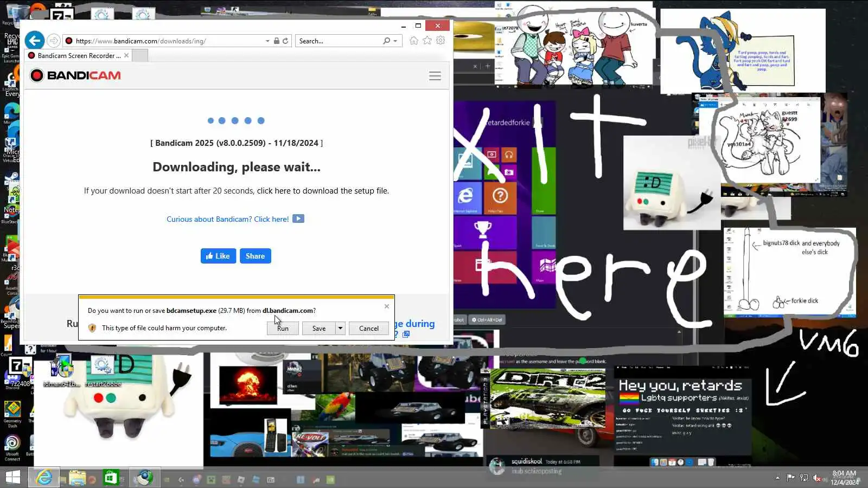Refresh the Bandicam page
The image size is (868, 488).
click(x=285, y=41)
